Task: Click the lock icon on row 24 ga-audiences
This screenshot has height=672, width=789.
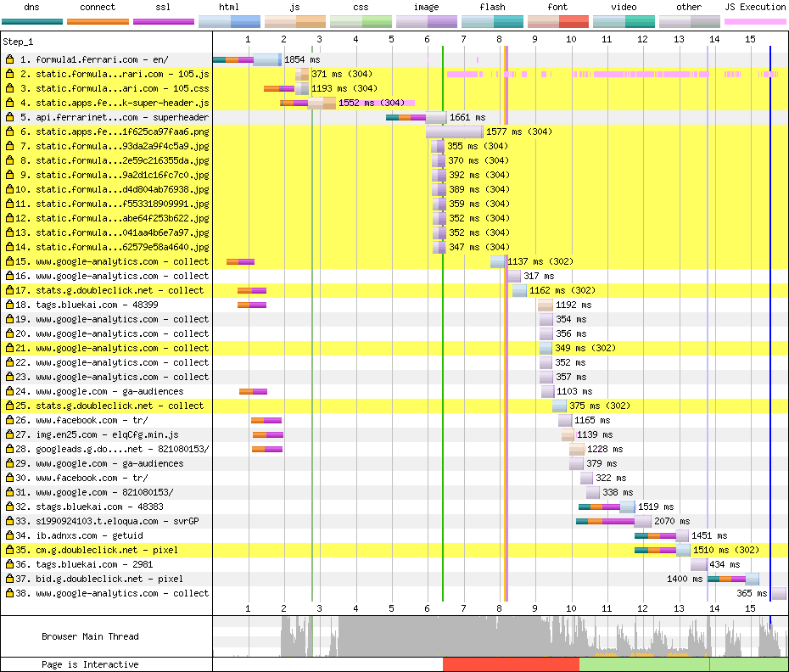Action: [9, 392]
